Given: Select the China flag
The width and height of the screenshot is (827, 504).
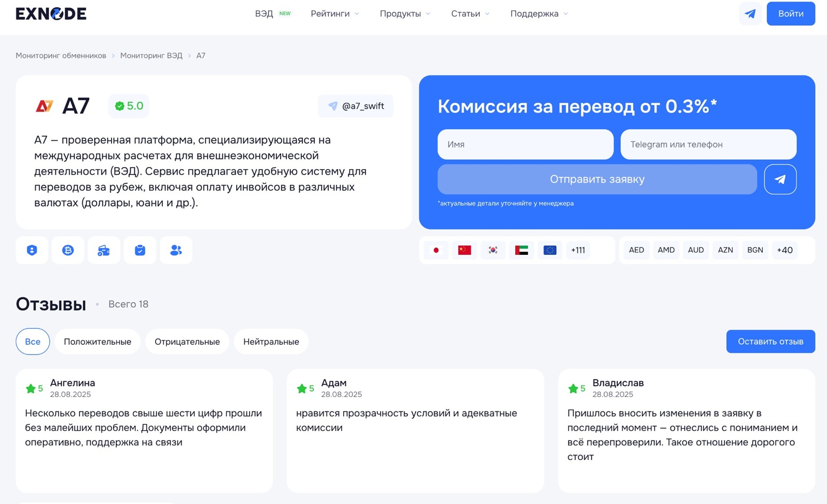Looking at the screenshot, I should [464, 250].
